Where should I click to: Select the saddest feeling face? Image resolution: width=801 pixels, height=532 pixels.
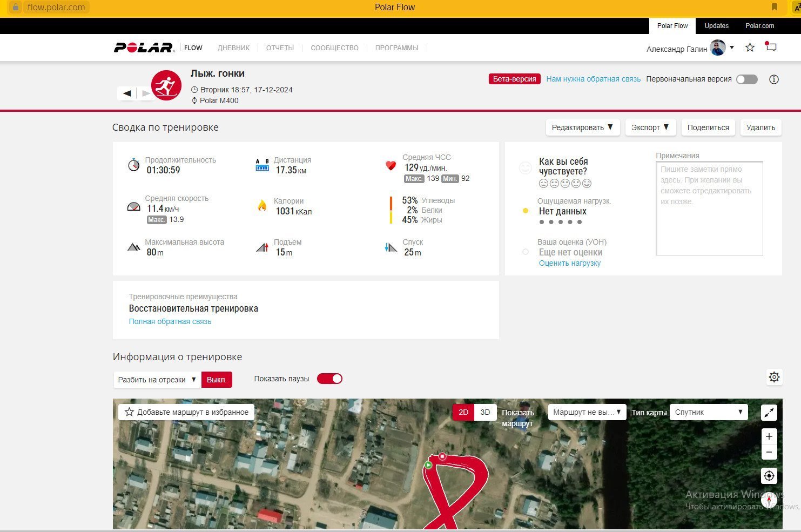[543, 184]
